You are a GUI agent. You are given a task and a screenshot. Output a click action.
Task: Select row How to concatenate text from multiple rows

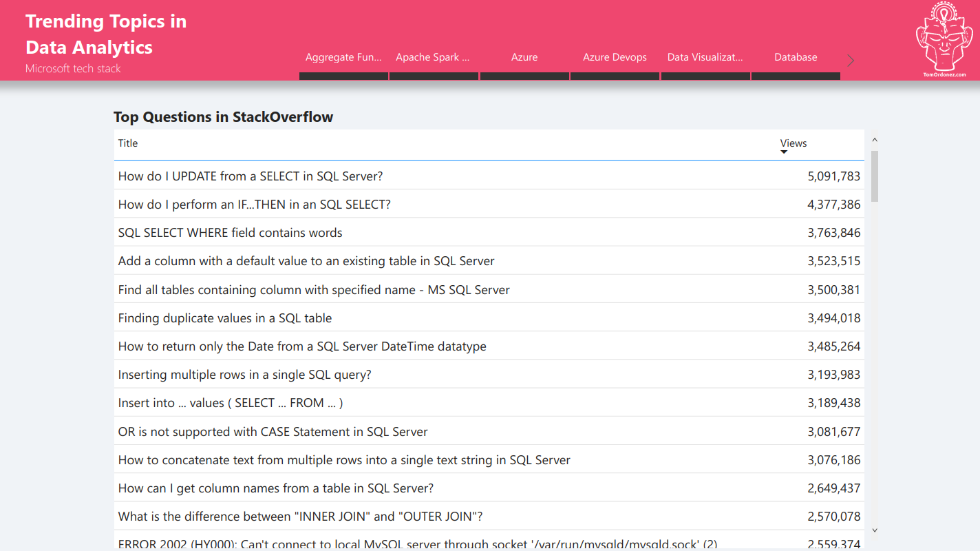[489, 459]
